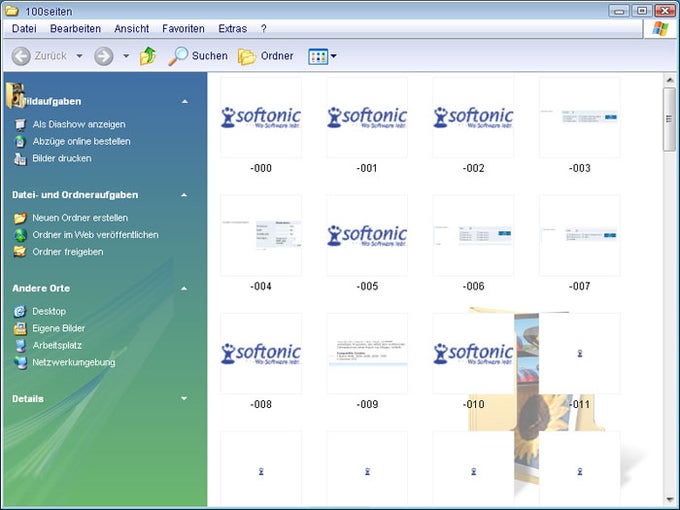Viewport: 680px width, 510px height.
Task: Click the Eigene Bilder folder icon
Action: point(20,329)
